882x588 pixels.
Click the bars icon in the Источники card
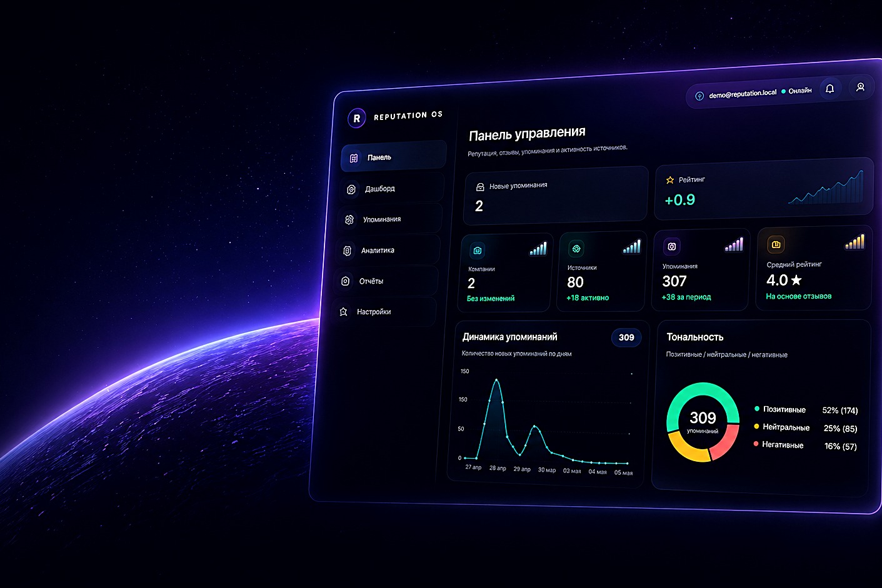[x=632, y=247]
